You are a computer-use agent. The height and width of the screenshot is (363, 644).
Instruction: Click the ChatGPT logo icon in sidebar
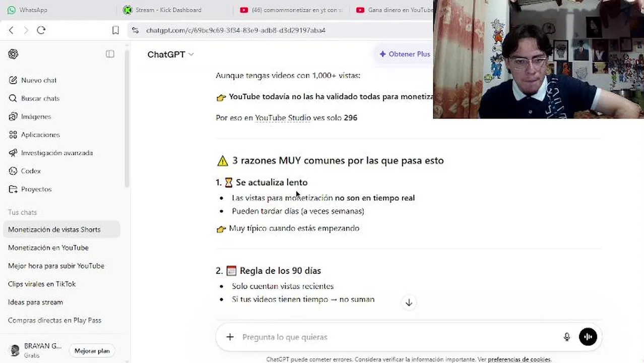(13, 54)
